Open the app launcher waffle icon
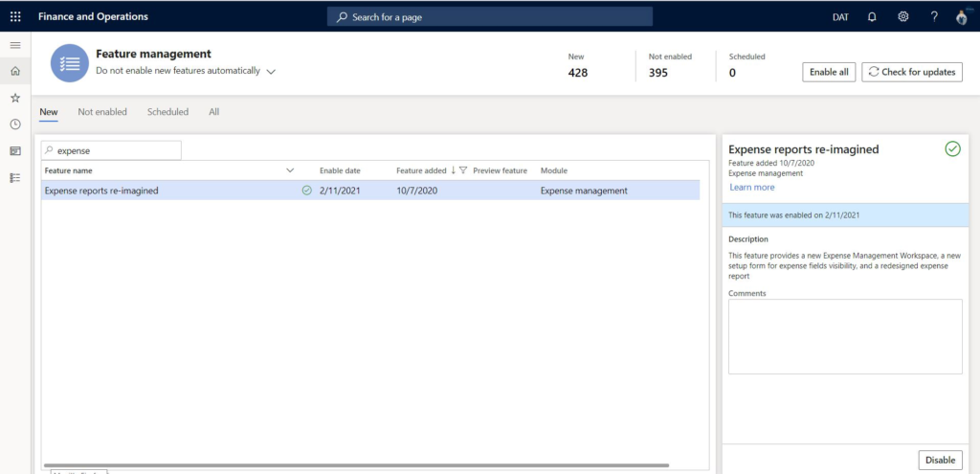 click(x=15, y=17)
